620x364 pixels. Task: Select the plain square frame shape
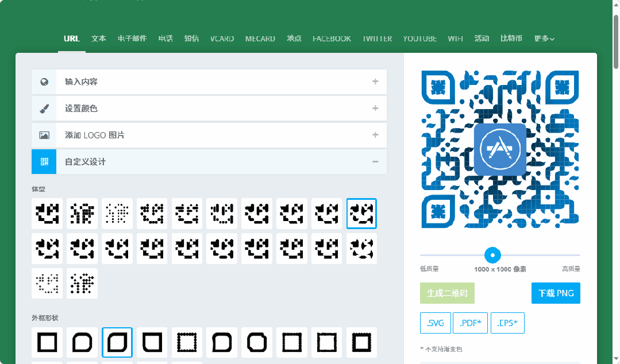(x=47, y=342)
